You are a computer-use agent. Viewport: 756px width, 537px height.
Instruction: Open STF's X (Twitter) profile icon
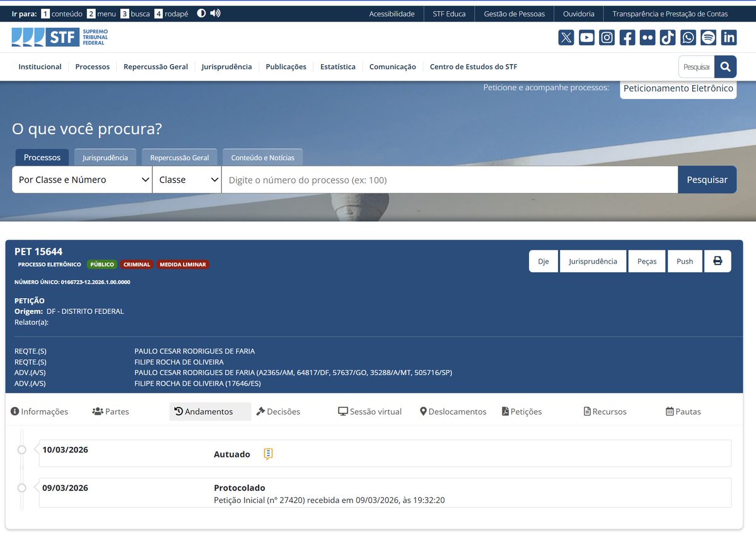tap(566, 37)
